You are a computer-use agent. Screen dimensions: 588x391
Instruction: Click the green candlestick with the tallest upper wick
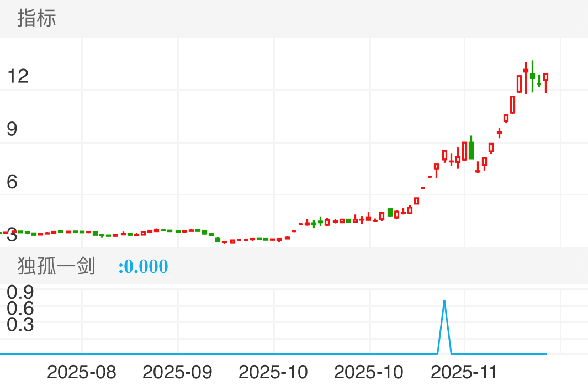click(532, 75)
